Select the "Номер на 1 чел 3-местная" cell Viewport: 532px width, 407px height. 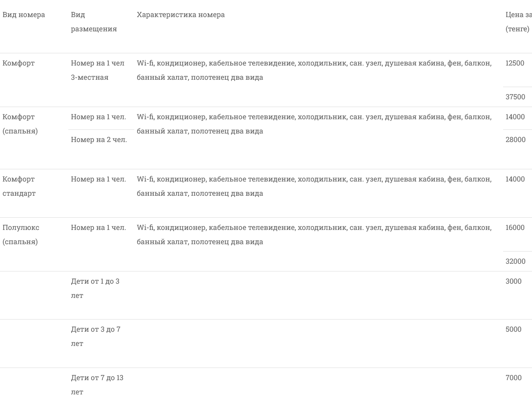coord(98,70)
